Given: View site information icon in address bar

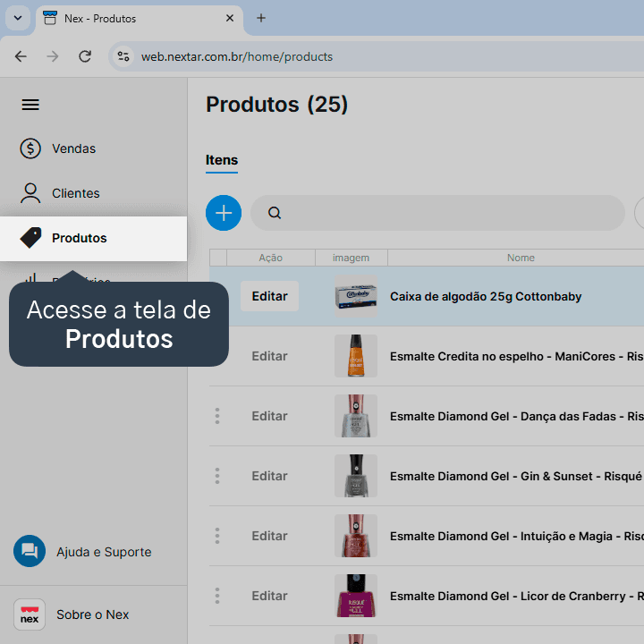Looking at the screenshot, I should pyautogui.click(x=123, y=56).
